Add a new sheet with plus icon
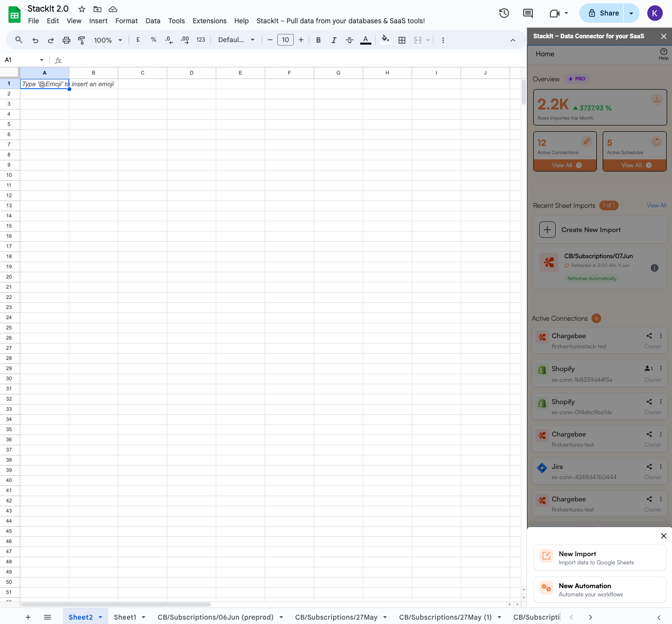672x624 pixels. coord(28,617)
